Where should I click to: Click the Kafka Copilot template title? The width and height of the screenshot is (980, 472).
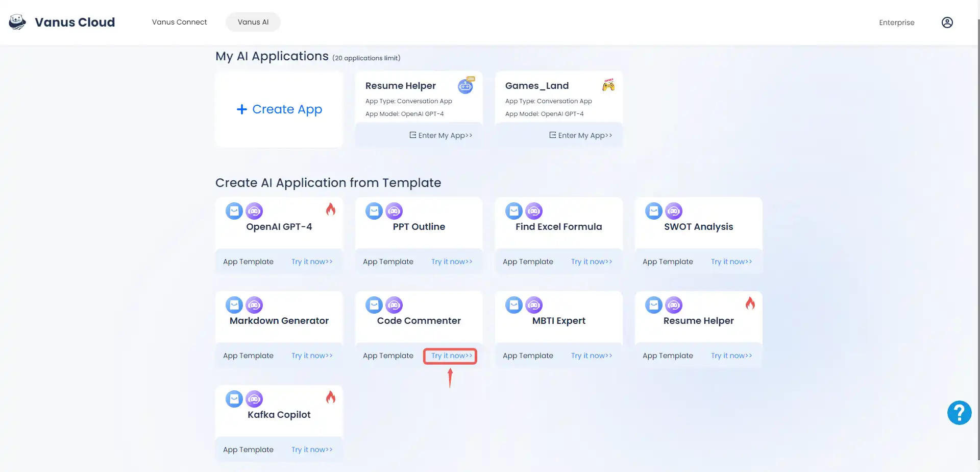pyautogui.click(x=279, y=415)
